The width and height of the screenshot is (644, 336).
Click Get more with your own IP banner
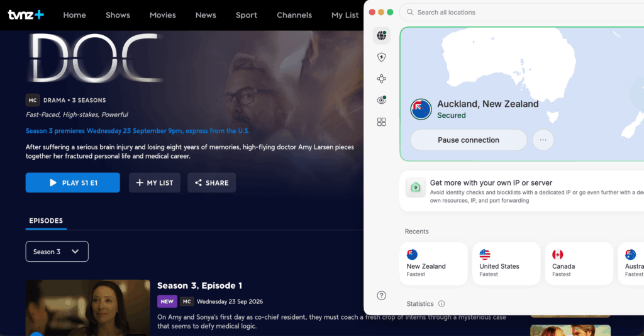(521, 191)
